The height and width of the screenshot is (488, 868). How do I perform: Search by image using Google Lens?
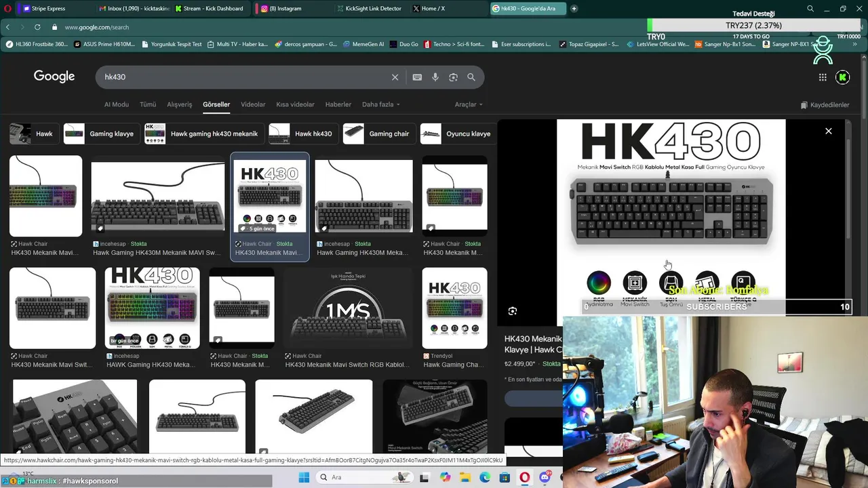tap(453, 77)
